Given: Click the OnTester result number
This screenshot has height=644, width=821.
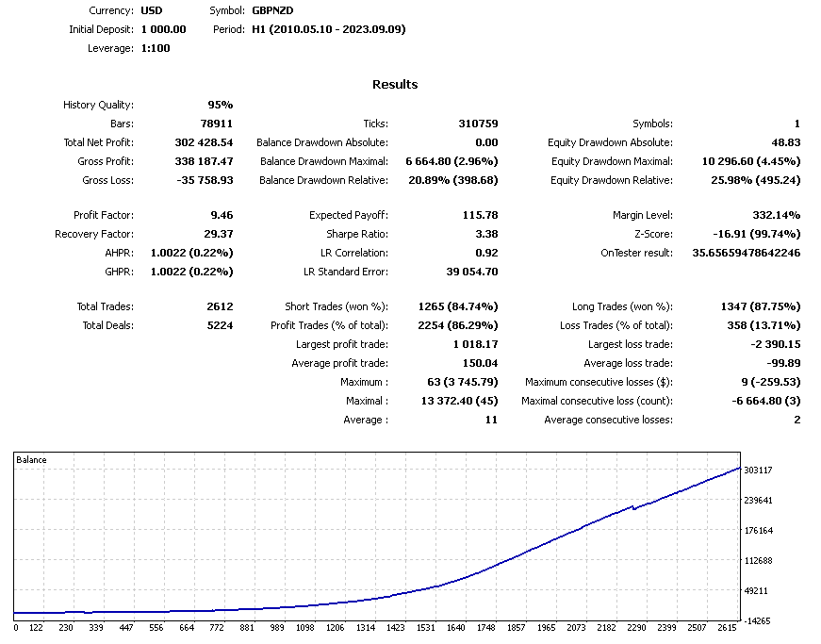Looking at the screenshot, I should (x=747, y=253).
